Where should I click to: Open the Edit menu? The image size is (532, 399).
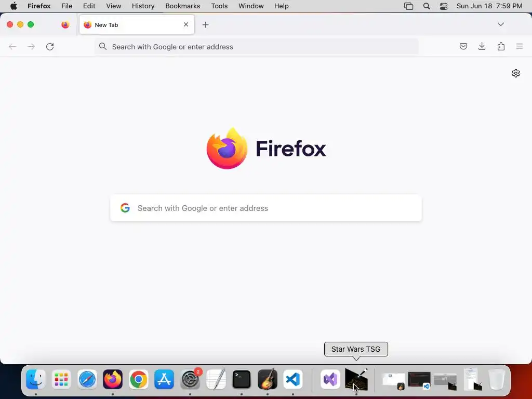tap(89, 6)
